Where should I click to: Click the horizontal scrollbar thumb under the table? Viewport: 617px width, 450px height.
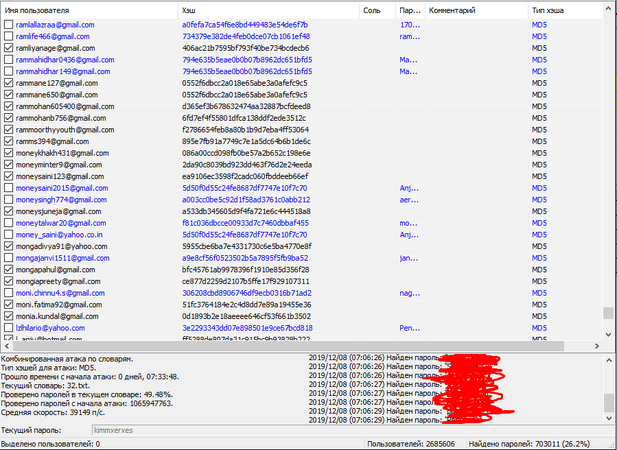[288, 346]
